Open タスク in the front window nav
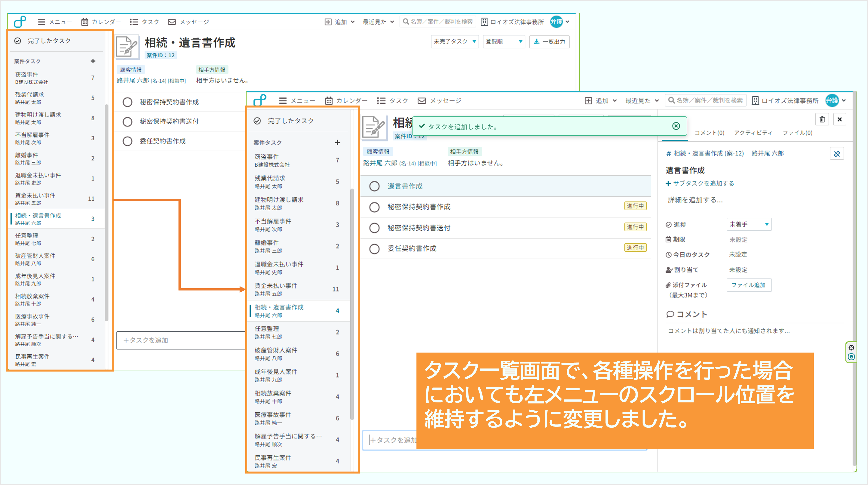Image resolution: width=868 pixels, height=485 pixels. (393, 100)
